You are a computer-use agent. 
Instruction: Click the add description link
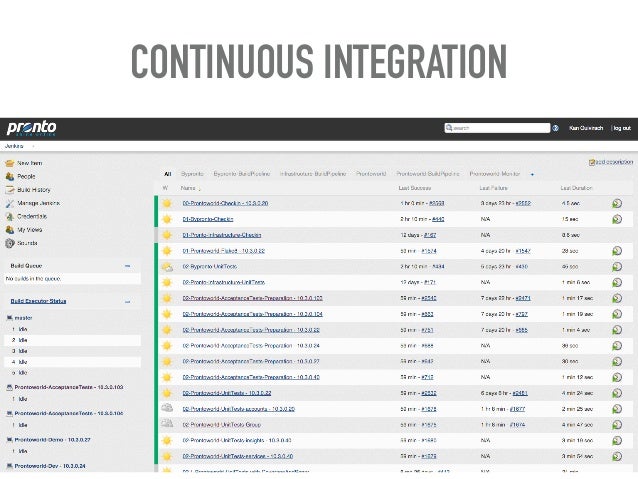point(614,162)
